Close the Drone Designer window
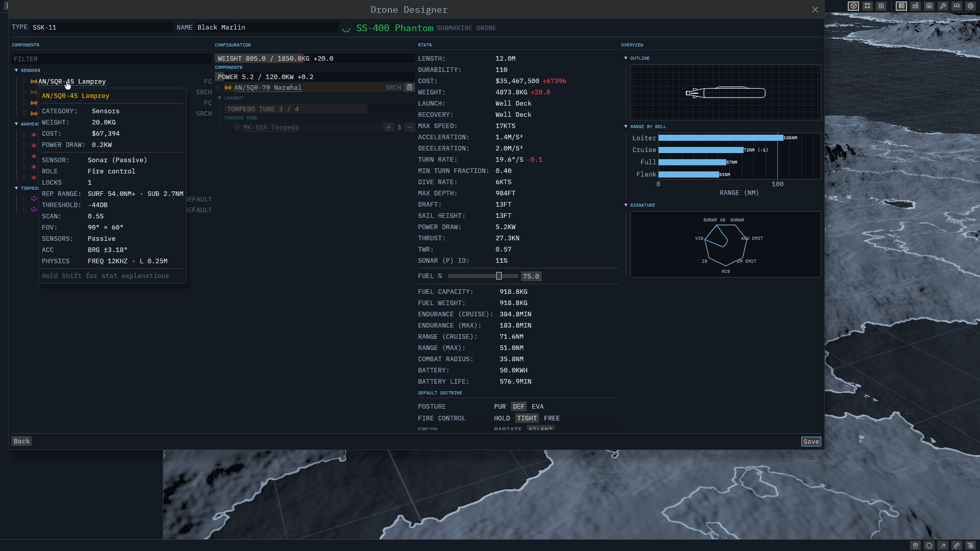The width and height of the screenshot is (980, 551). 815,10
